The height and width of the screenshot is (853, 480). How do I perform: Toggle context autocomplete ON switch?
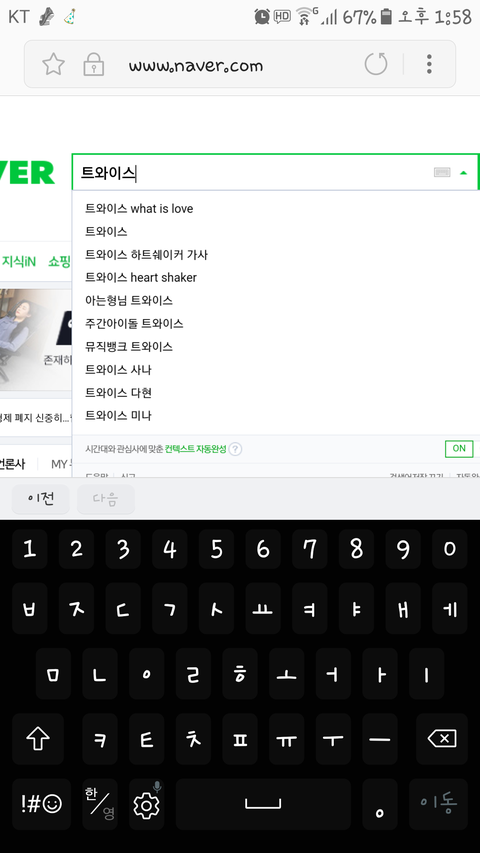click(x=459, y=449)
